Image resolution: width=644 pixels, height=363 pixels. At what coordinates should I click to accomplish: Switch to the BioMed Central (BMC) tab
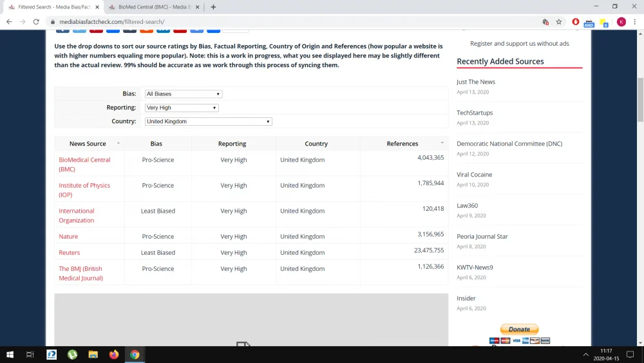[153, 7]
